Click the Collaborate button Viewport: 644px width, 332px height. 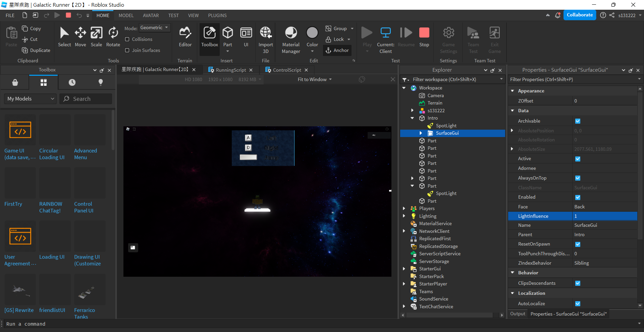pyautogui.click(x=579, y=15)
